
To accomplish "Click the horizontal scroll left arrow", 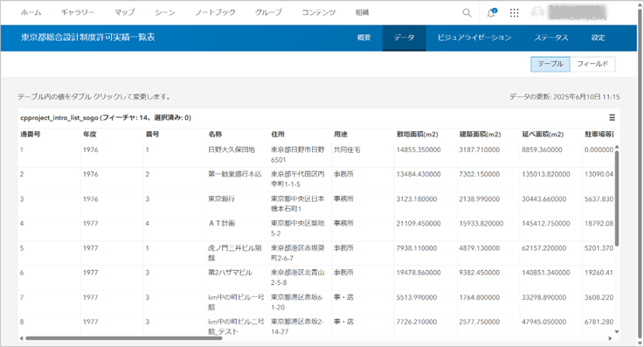I will point(21,338).
